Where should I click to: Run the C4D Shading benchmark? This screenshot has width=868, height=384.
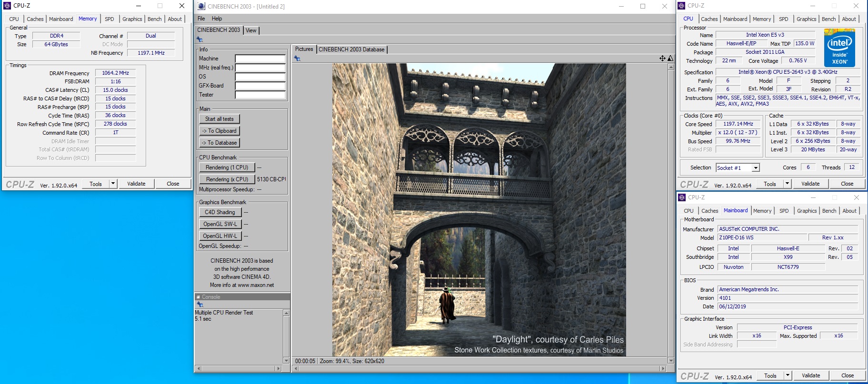(220, 212)
